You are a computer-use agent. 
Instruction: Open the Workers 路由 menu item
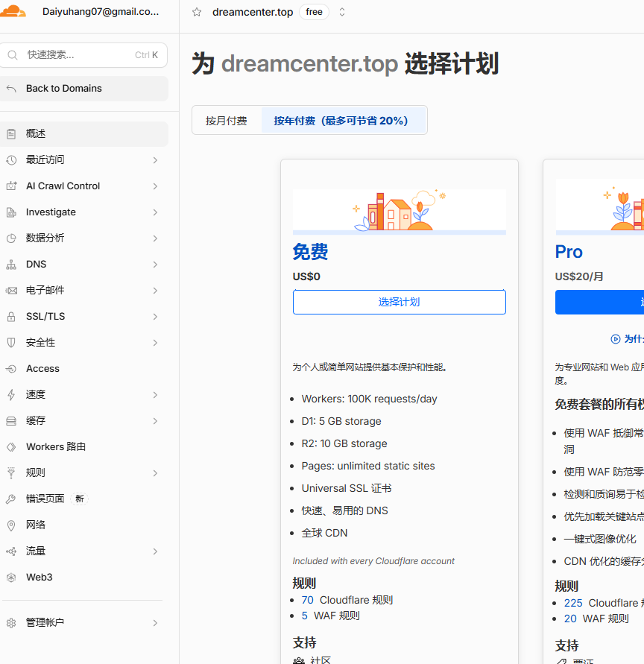pyautogui.click(x=84, y=447)
